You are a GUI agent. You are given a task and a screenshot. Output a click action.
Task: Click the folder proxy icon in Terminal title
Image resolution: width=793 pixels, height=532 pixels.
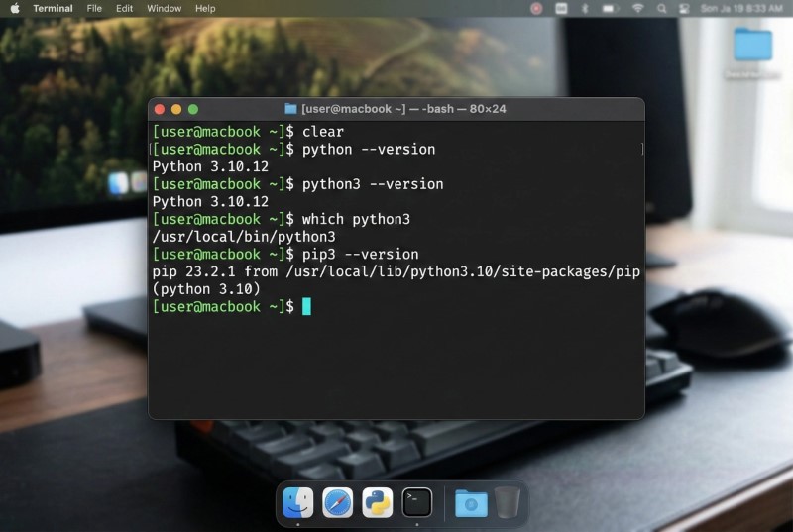pyautogui.click(x=290, y=109)
